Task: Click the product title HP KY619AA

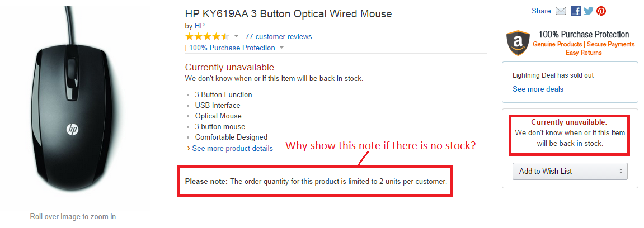Action: (x=288, y=13)
